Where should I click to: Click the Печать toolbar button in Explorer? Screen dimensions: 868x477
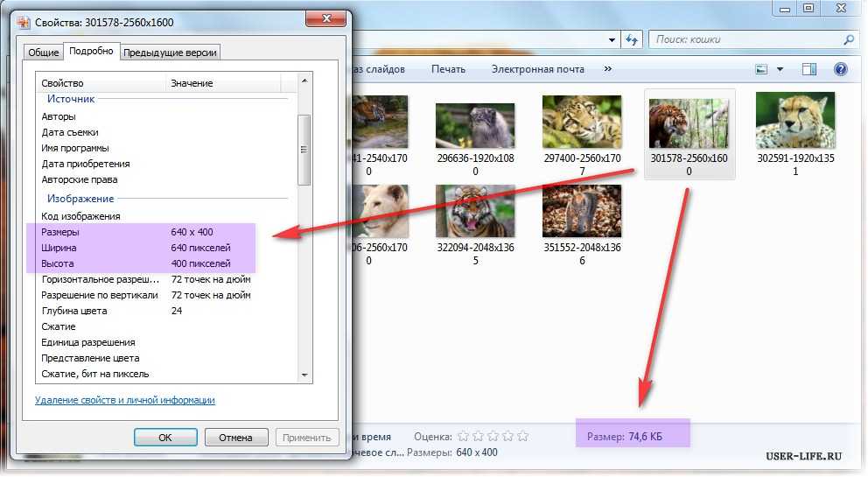[448, 69]
